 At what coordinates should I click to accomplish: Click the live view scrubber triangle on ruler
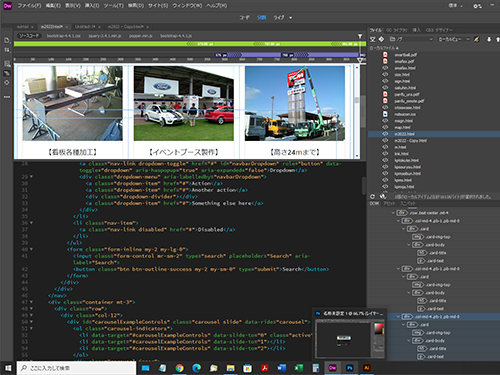pos(360,60)
